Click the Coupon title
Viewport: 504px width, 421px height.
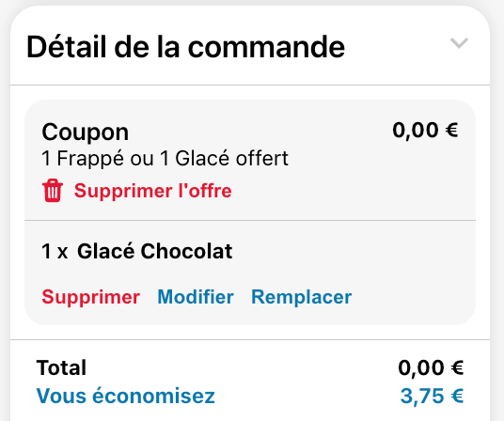[86, 132]
